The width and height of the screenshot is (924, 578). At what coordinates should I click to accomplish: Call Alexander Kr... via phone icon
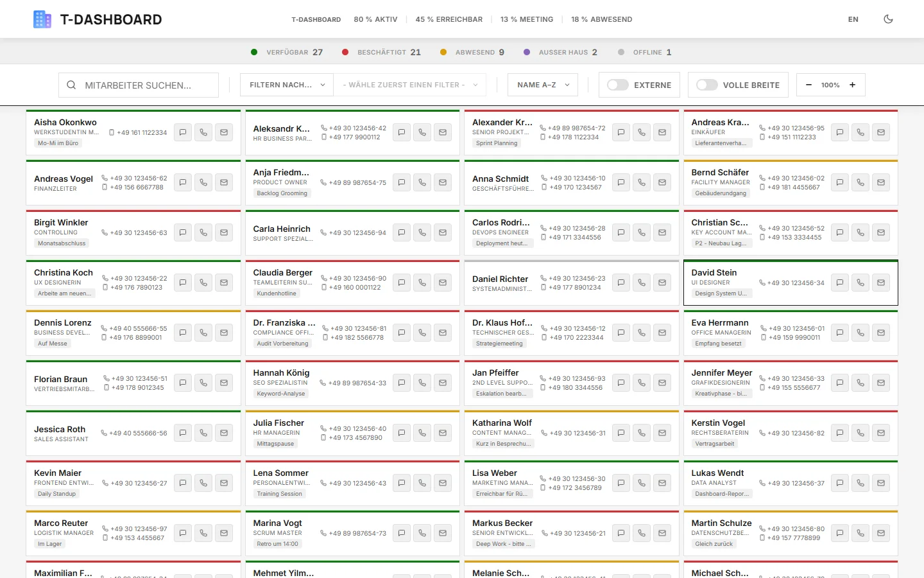tap(642, 132)
